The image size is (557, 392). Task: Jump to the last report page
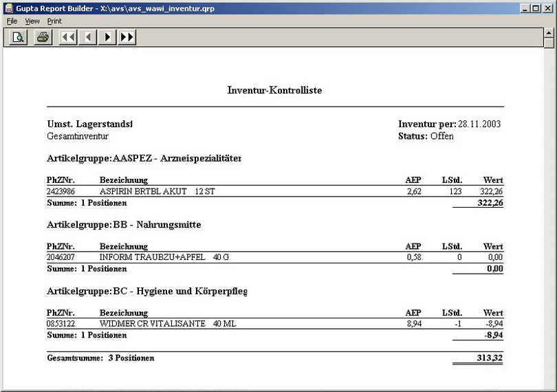[127, 37]
